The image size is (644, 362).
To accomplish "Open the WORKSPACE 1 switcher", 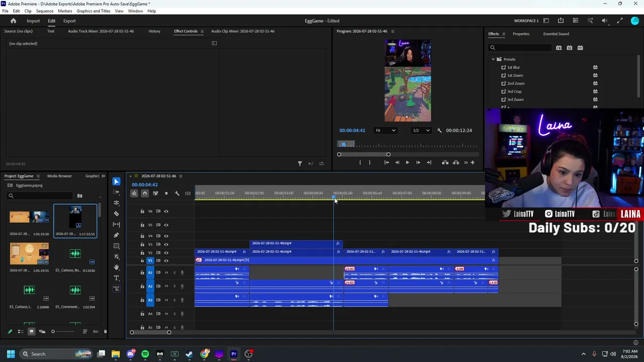I will [526, 21].
